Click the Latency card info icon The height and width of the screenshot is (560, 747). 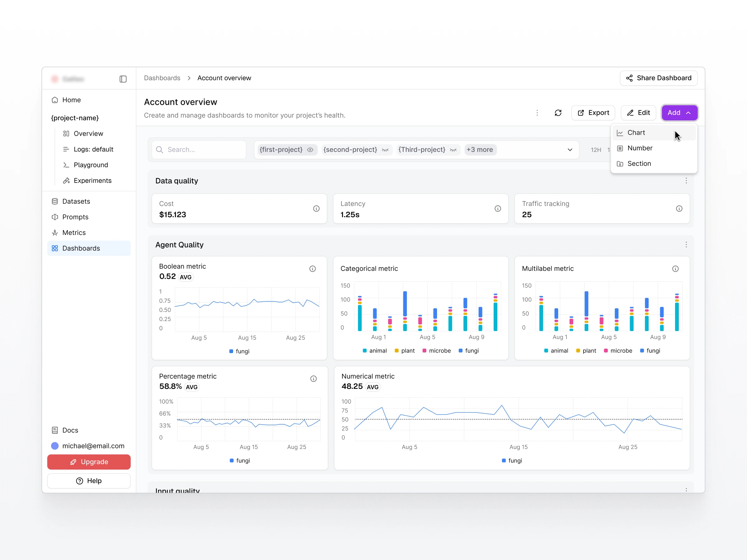[x=497, y=209]
